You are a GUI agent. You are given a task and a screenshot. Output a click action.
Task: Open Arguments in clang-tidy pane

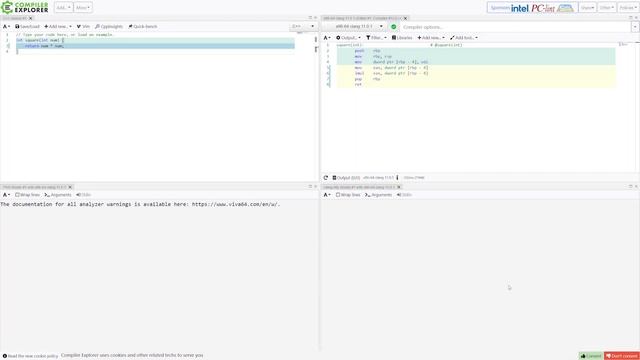click(378, 195)
